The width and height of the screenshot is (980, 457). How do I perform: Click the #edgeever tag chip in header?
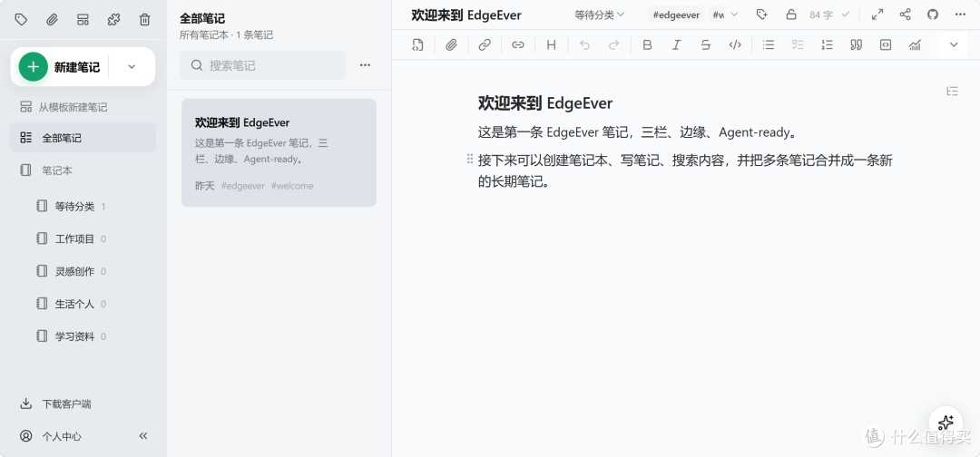tap(676, 15)
